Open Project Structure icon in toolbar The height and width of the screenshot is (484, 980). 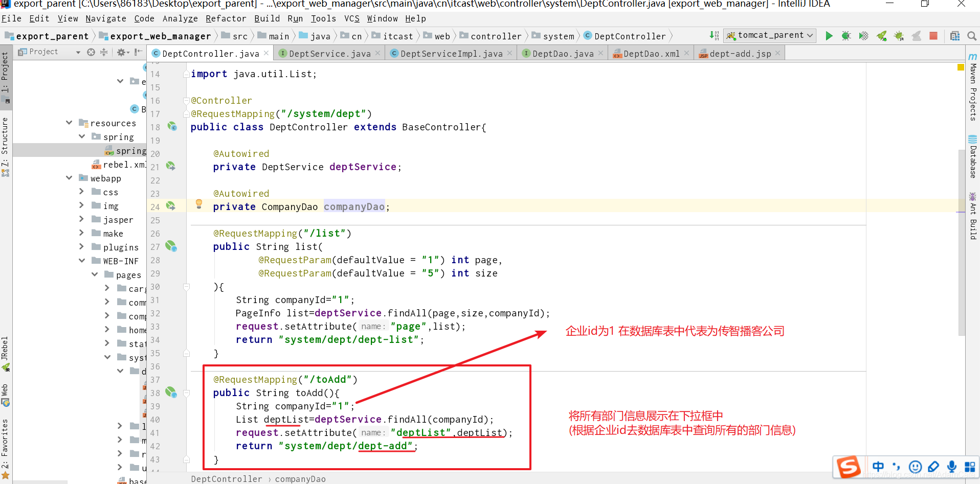955,36
